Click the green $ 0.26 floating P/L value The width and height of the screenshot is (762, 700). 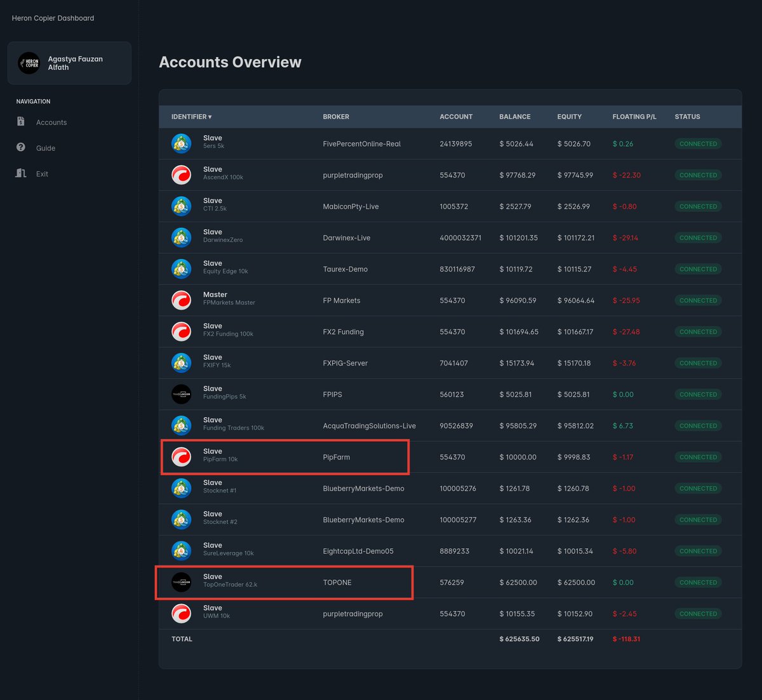(623, 144)
